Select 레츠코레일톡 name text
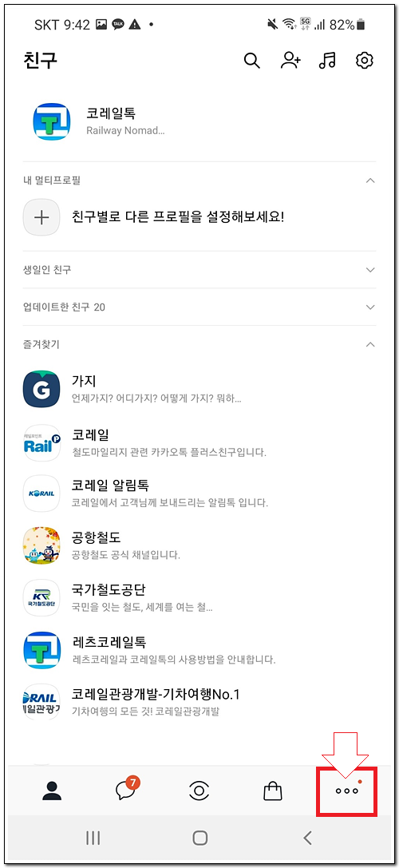The height and width of the screenshot is (868, 399). coord(109,641)
